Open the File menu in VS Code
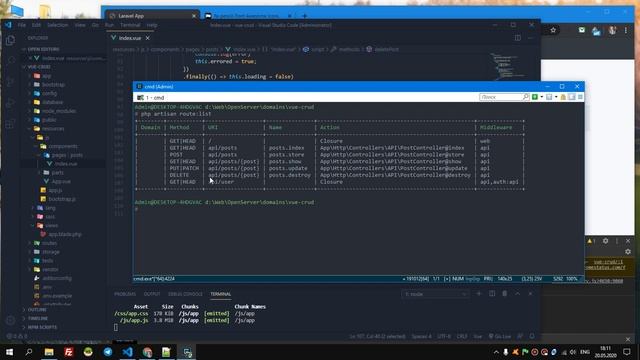 coord(22,25)
